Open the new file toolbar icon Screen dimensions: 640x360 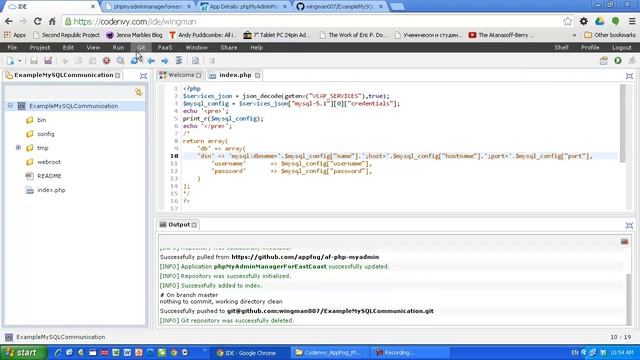coord(11,61)
